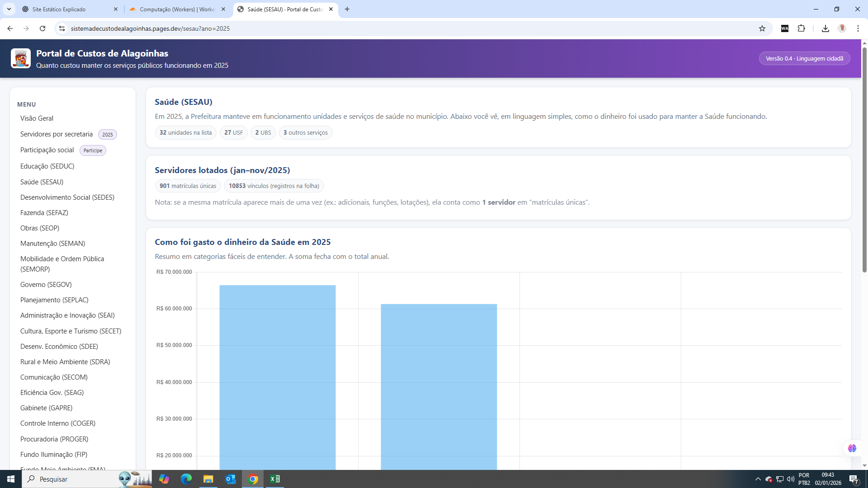Click Participação social menu link
Viewport: 868px width, 488px height.
click(x=47, y=150)
